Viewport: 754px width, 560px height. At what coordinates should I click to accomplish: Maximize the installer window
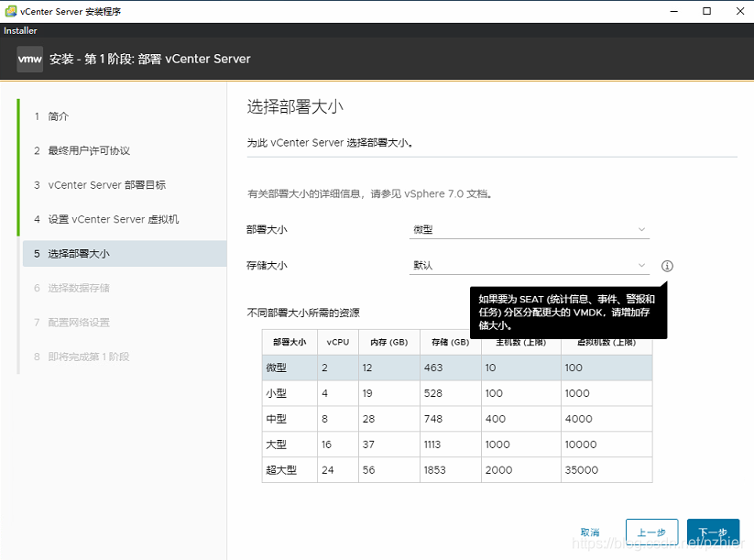pyautogui.click(x=707, y=11)
